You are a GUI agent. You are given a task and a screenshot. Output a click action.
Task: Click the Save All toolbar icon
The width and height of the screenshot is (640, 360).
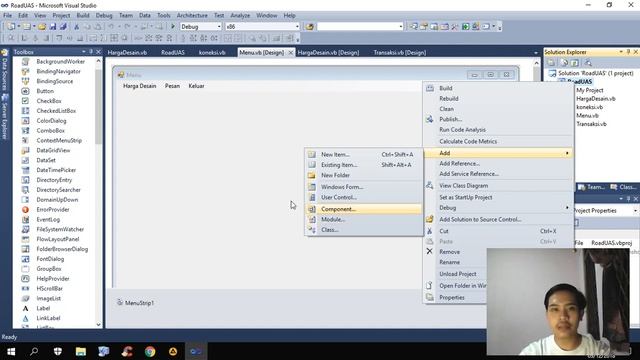point(63,27)
